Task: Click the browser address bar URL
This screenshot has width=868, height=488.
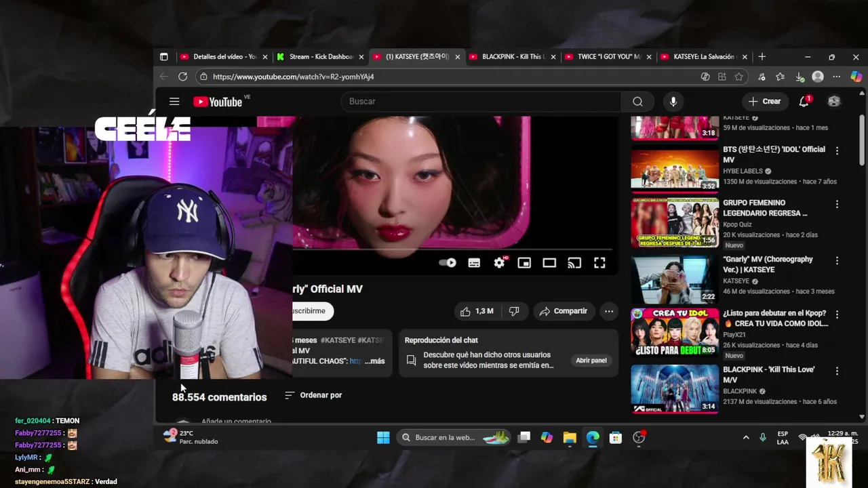Action: click(x=293, y=77)
